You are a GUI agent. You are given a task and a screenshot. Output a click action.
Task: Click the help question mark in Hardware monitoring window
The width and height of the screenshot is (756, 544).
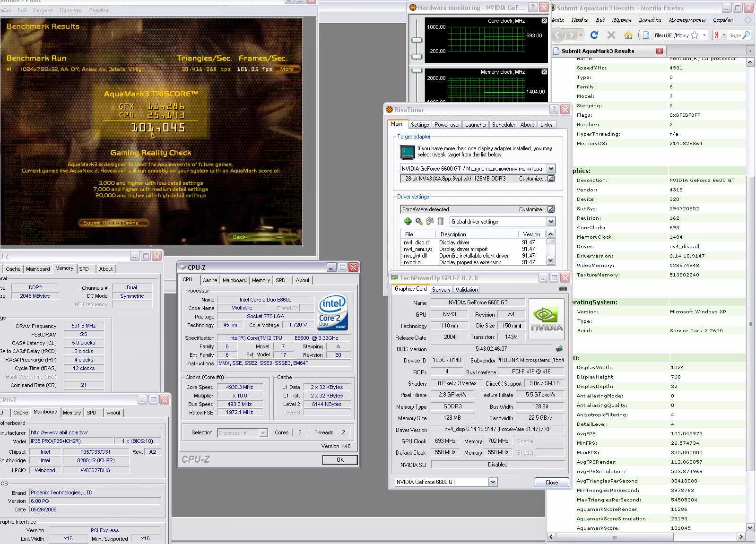click(x=533, y=7)
